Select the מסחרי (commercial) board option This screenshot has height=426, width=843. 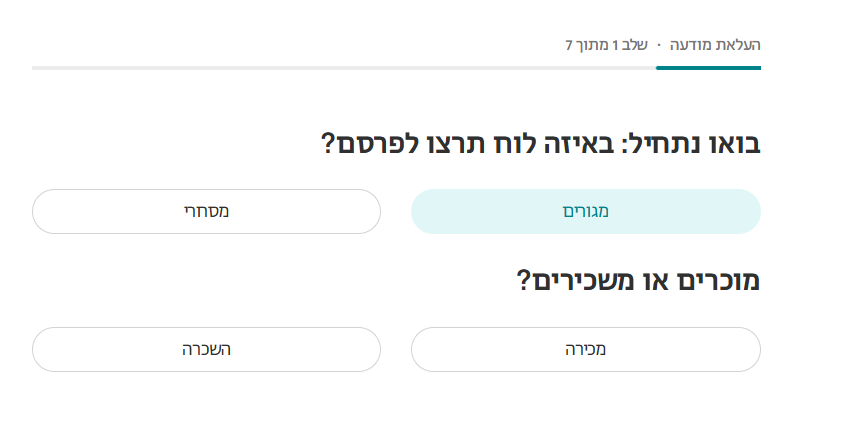pos(206,211)
